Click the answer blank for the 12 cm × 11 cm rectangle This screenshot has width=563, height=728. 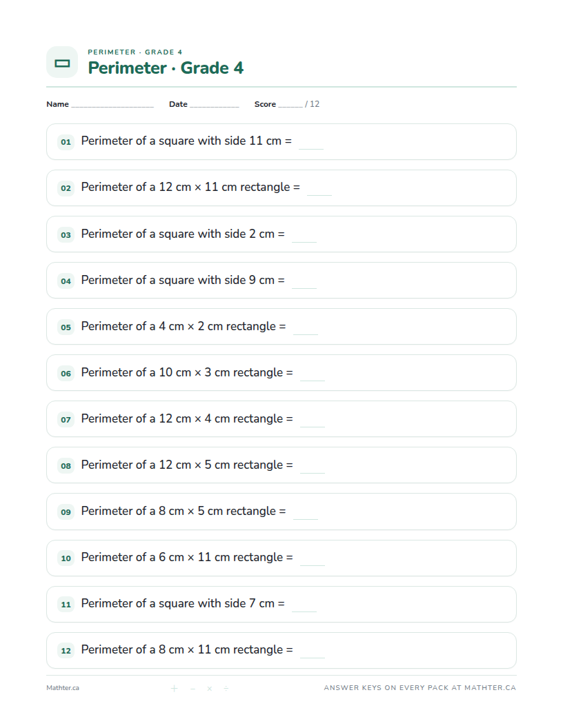319,190
